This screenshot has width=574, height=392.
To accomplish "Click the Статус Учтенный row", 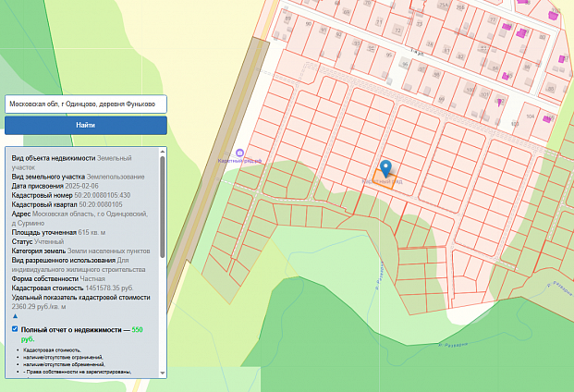I will pos(38,242).
